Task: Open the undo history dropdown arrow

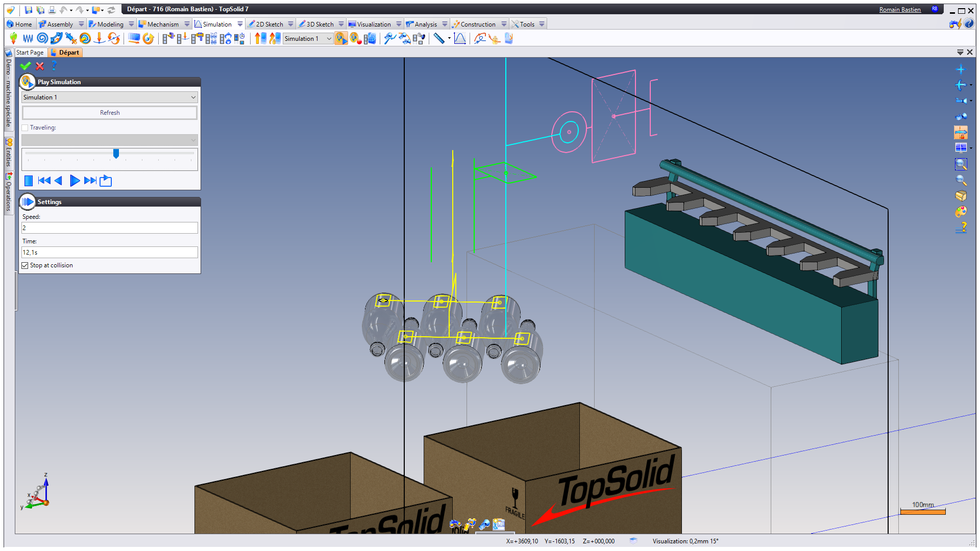Action: point(71,10)
